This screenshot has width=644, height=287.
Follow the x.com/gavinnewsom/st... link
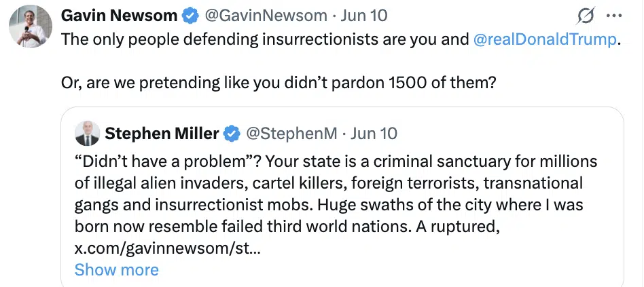[167, 248]
